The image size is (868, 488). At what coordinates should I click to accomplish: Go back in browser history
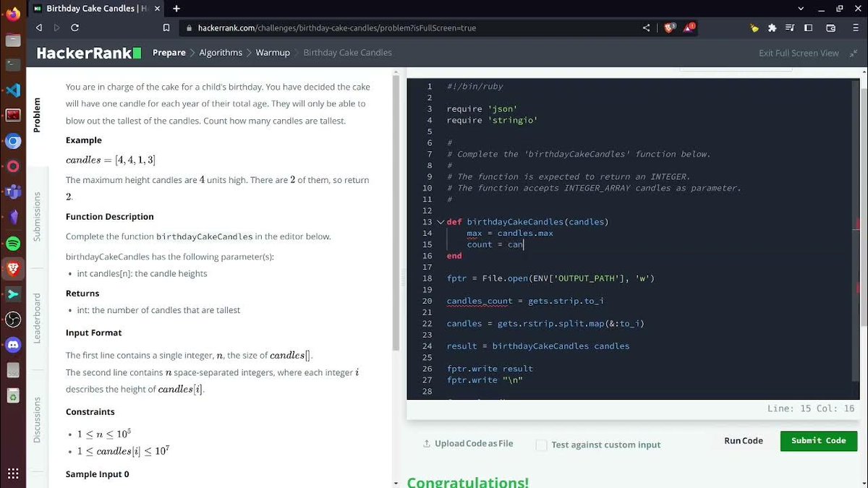(x=39, y=28)
